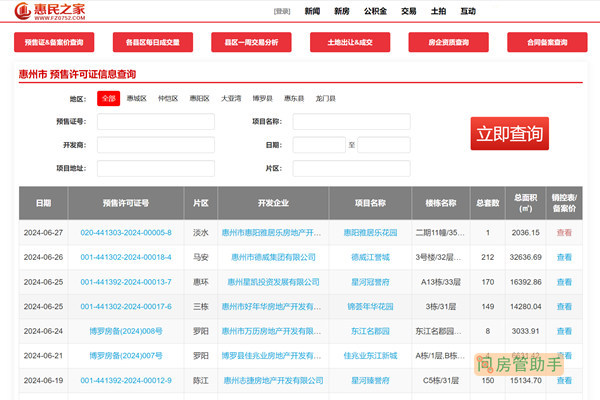This screenshot has width=600, height=400.
Task: Click the 县区一周交易分析 button
Action: click(251, 42)
